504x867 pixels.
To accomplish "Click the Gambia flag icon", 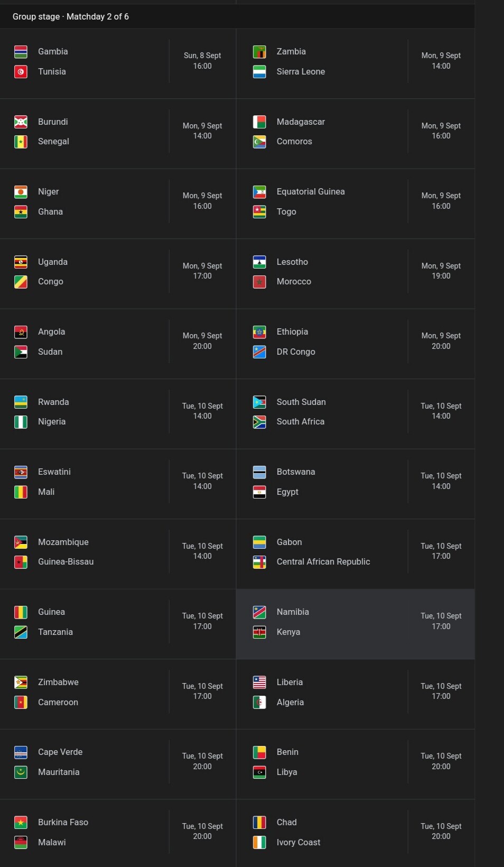I will [x=21, y=52].
